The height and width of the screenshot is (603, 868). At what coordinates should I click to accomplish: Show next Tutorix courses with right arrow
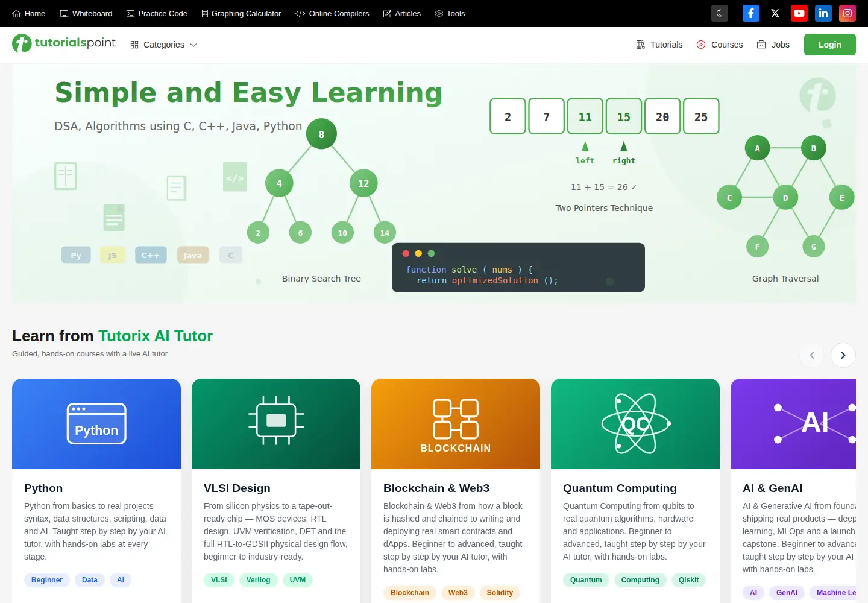click(843, 355)
